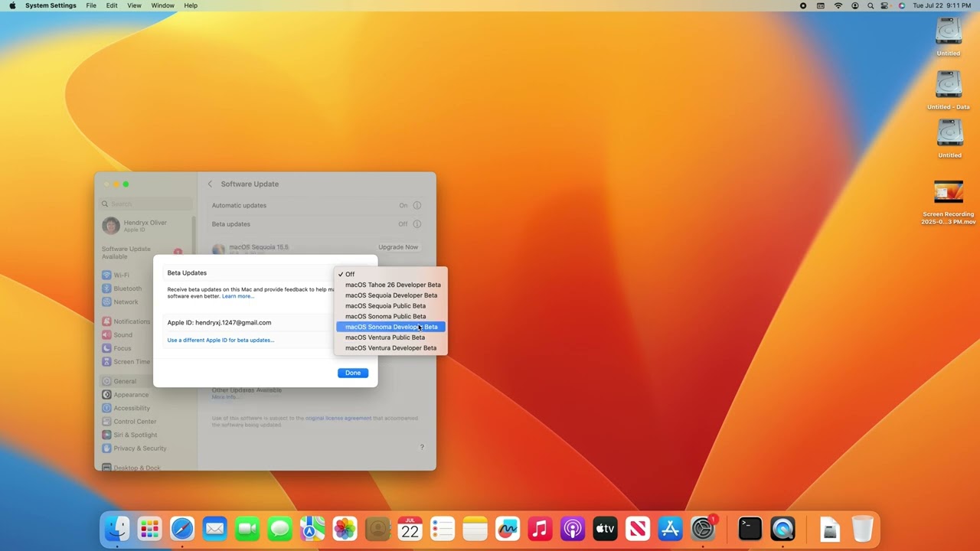Open Finder from the Dock
Viewport: 980px width, 551px height.
click(x=117, y=528)
